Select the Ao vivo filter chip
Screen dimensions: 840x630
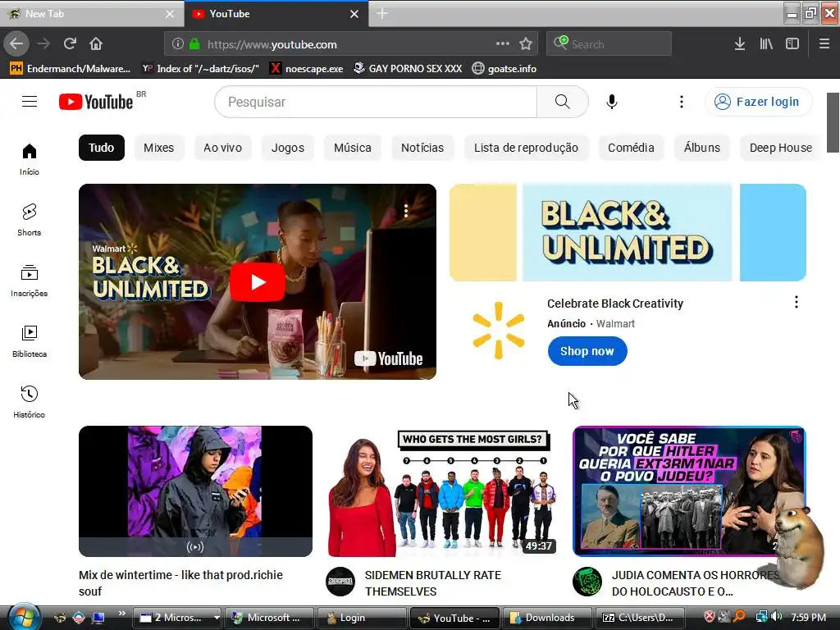222,148
